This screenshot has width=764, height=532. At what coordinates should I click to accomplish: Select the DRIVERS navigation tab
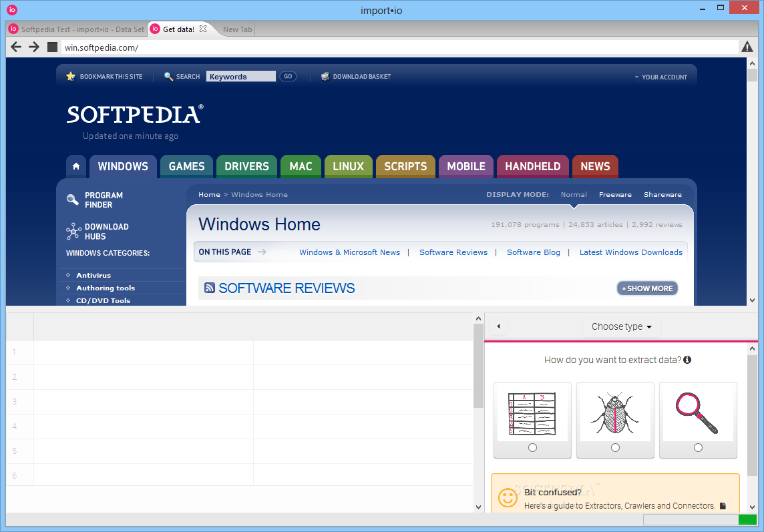pyautogui.click(x=246, y=167)
